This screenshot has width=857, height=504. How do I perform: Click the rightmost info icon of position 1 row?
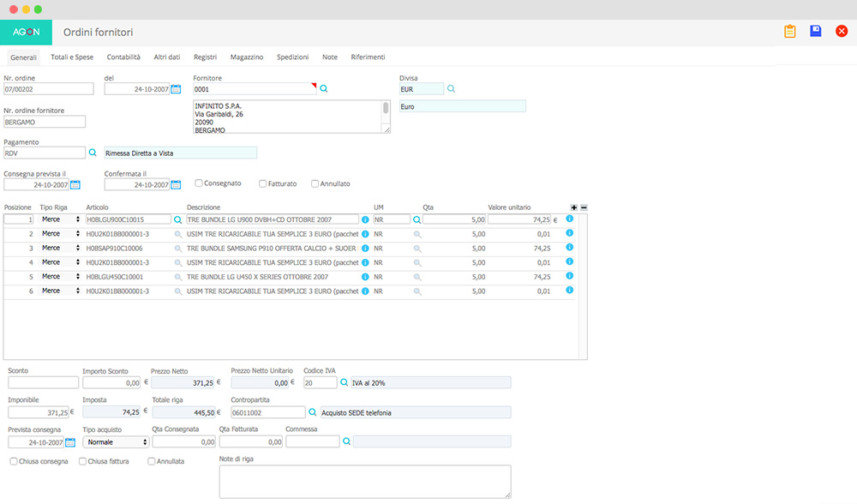coord(570,219)
